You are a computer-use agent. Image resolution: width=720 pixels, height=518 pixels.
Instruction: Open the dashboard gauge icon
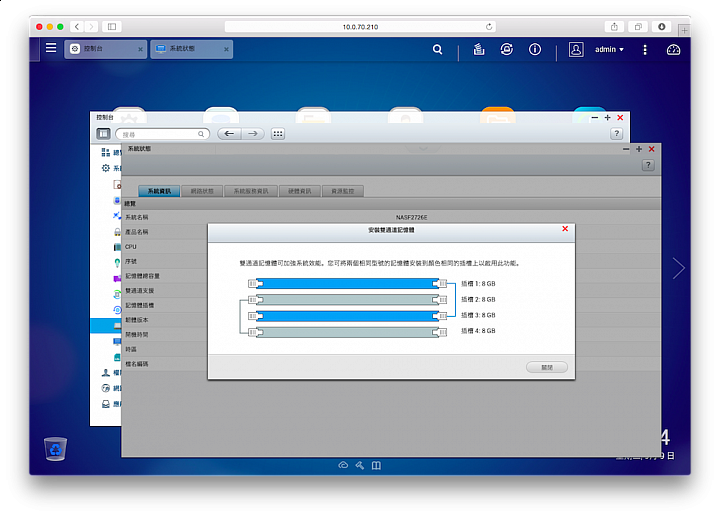pos(673,50)
